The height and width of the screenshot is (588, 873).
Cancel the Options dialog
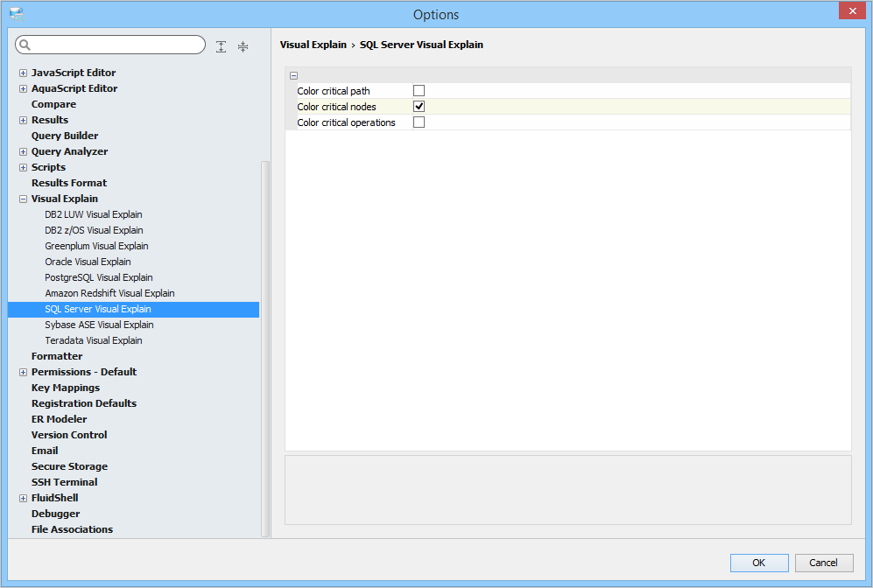click(823, 563)
